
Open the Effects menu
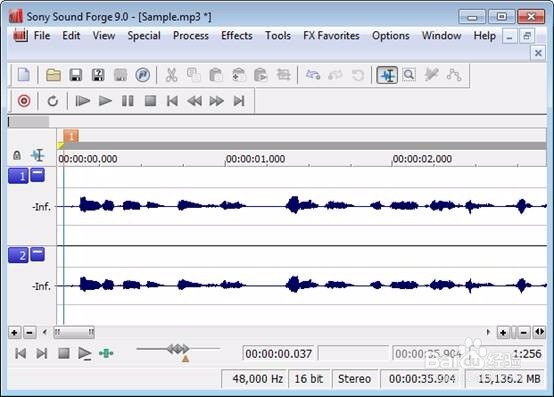pos(237,36)
